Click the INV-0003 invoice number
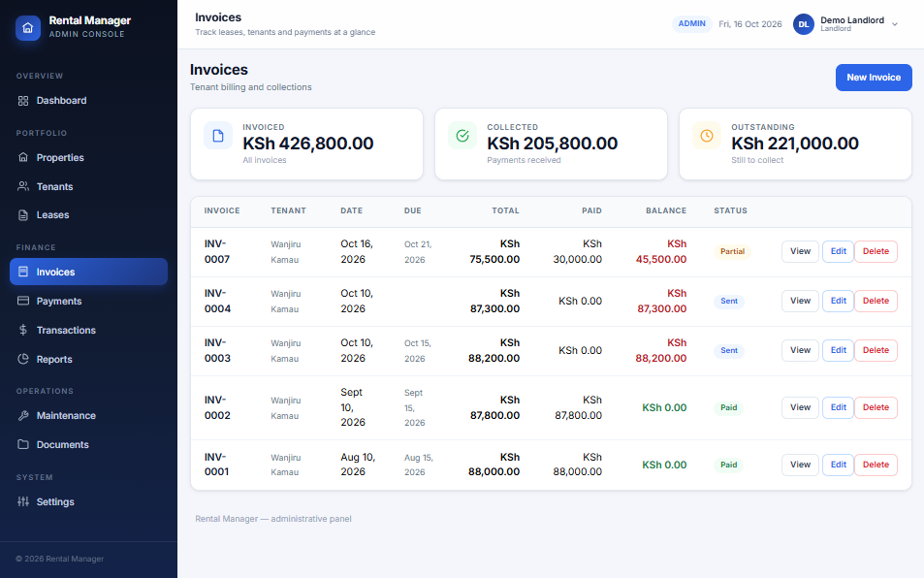The height and width of the screenshot is (578, 924). (x=217, y=350)
